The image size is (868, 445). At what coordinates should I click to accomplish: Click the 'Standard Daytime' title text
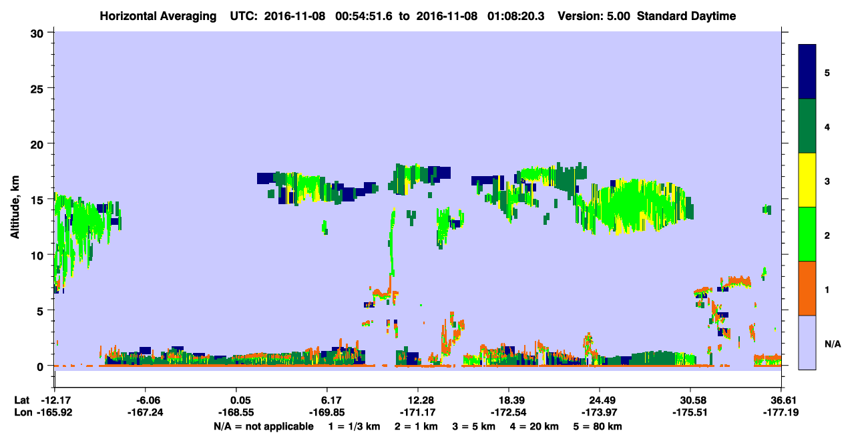686,16
